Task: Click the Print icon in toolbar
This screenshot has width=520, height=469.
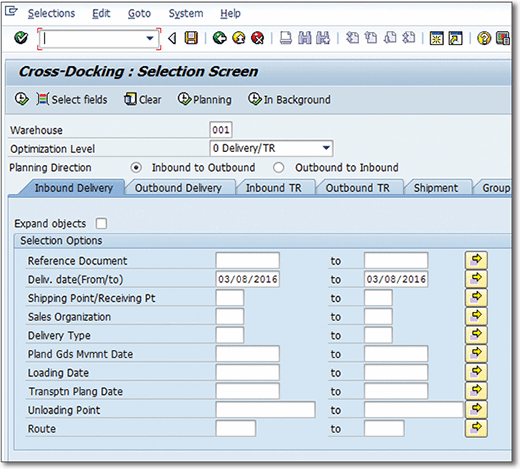Action: (x=286, y=38)
